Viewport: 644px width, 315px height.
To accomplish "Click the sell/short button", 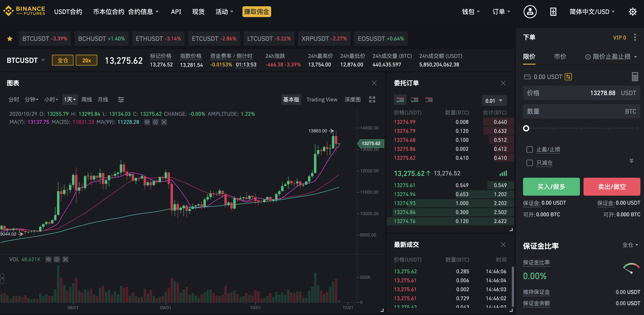I will pos(612,186).
